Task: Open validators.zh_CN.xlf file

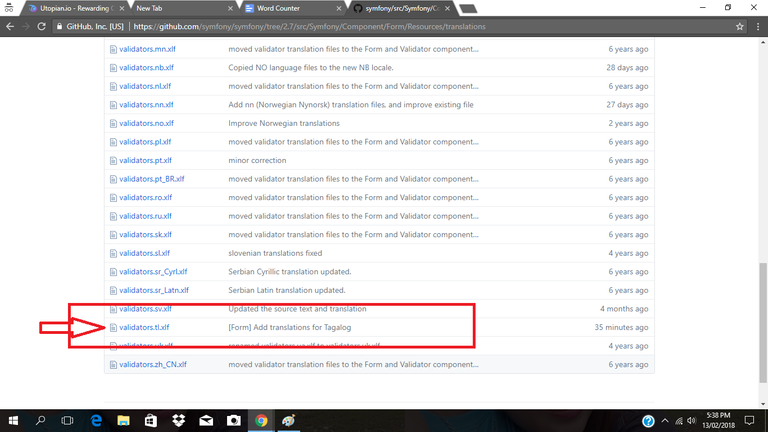Action: 153,364
